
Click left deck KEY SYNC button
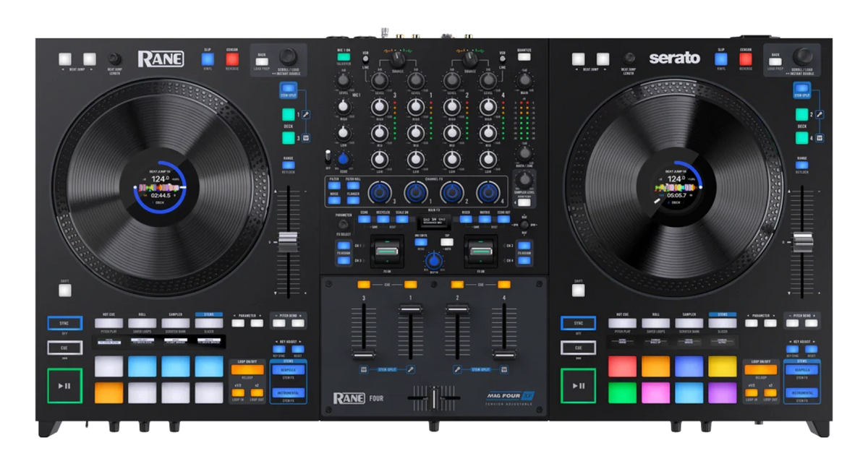click(279, 349)
